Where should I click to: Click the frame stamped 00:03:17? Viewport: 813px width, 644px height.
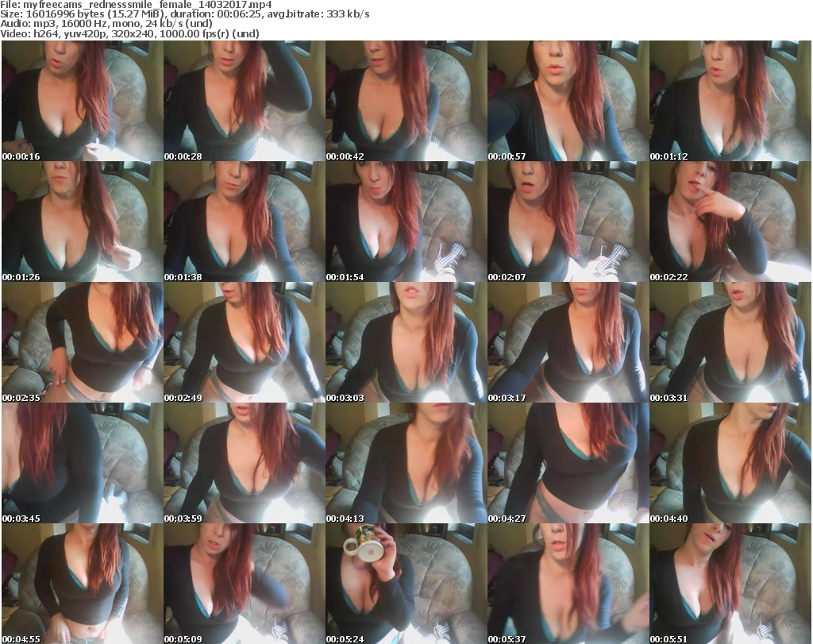tap(568, 343)
